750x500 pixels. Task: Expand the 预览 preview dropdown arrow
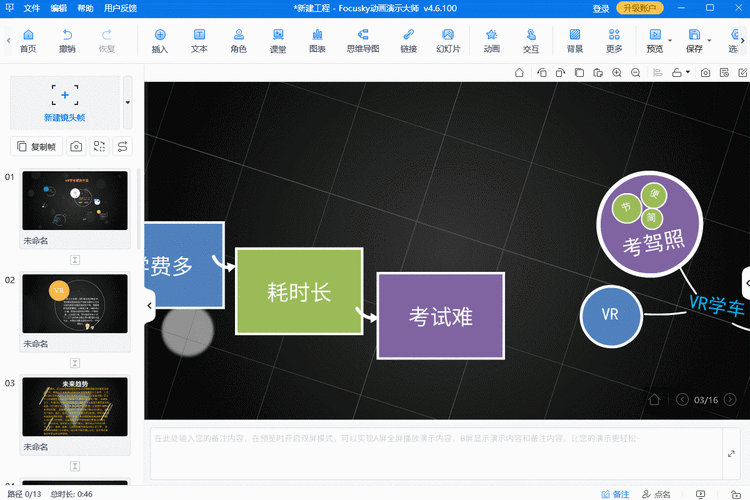click(670, 41)
